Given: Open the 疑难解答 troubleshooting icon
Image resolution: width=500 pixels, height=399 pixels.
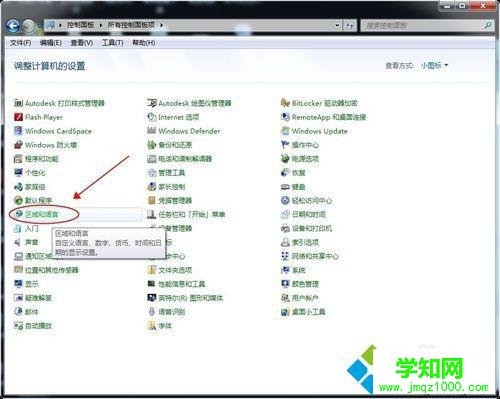Looking at the screenshot, I should coord(18,298).
